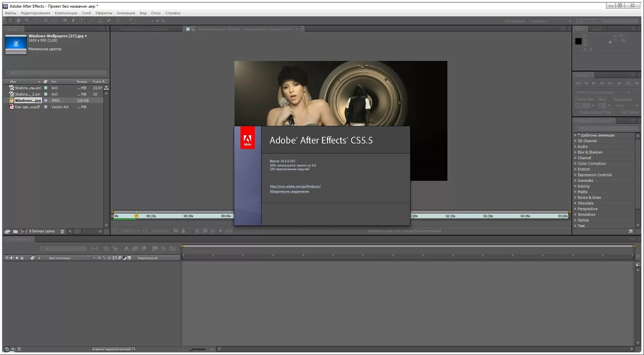Viewport: 644px width, 355px height.
Task: Click the yellow playhead marker in footage timeline
Action: pyautogui.click(x=136, y=216)
